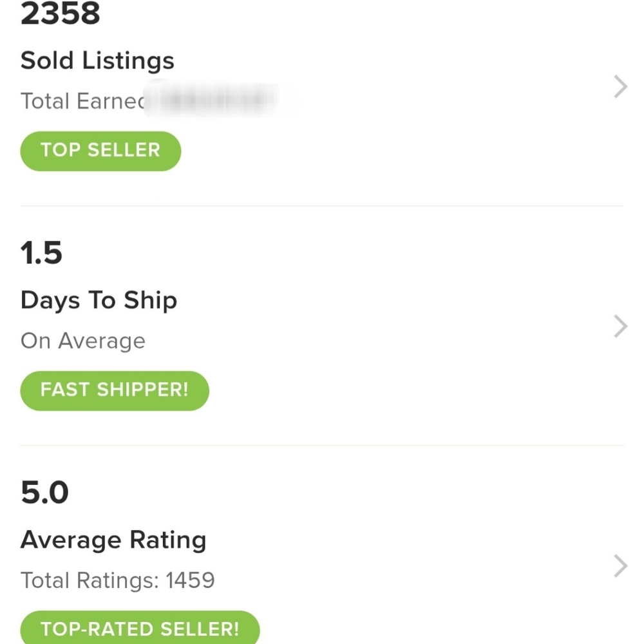Click the Total Earned label
This screenshot has width=644, height=644.
tap(82, 101)
